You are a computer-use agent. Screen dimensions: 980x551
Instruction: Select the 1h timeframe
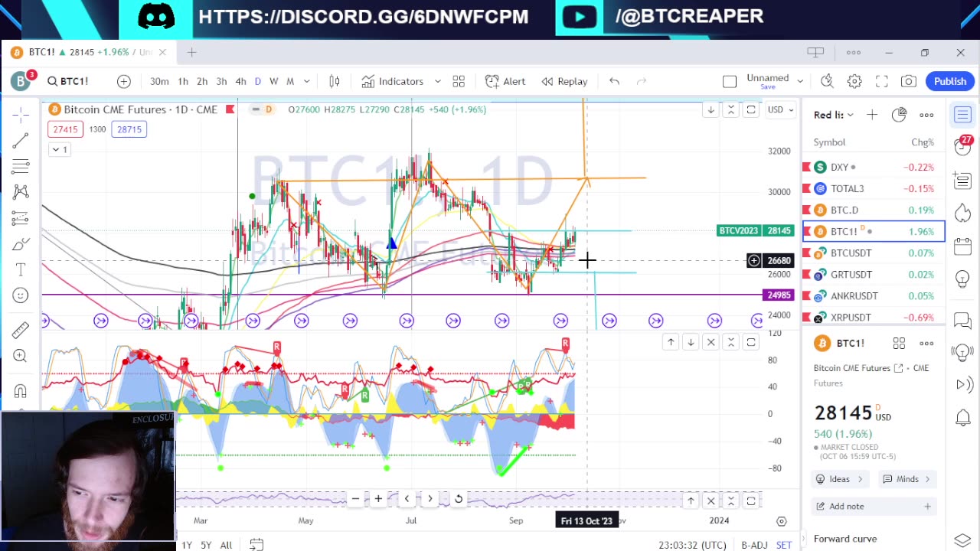point(183,81)
